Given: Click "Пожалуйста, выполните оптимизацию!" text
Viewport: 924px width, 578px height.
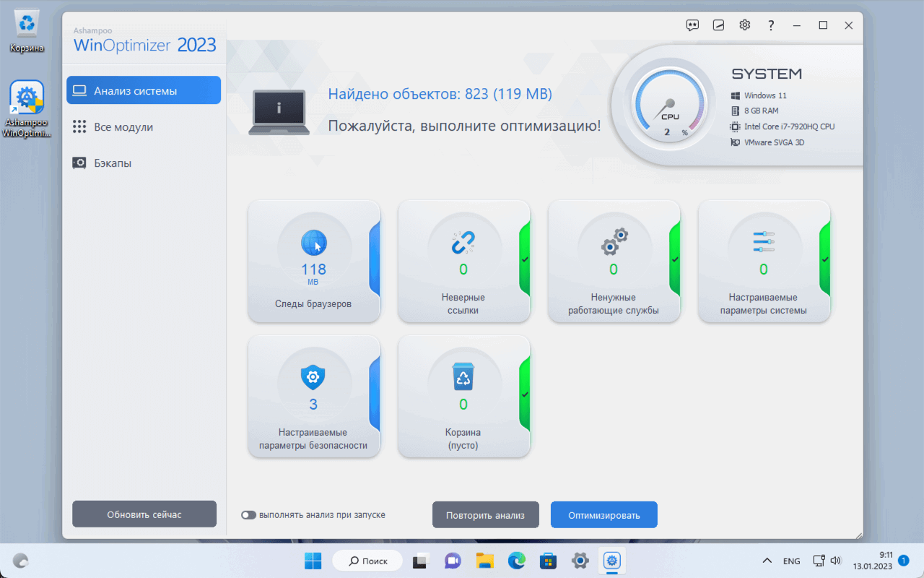Looking at the screenshot, I should [x=464, y=126].
